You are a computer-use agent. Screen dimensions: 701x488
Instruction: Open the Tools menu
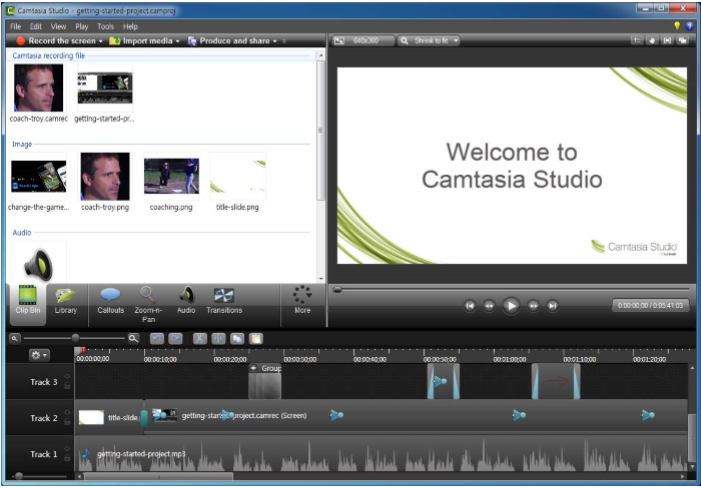(x=106, y=26)
